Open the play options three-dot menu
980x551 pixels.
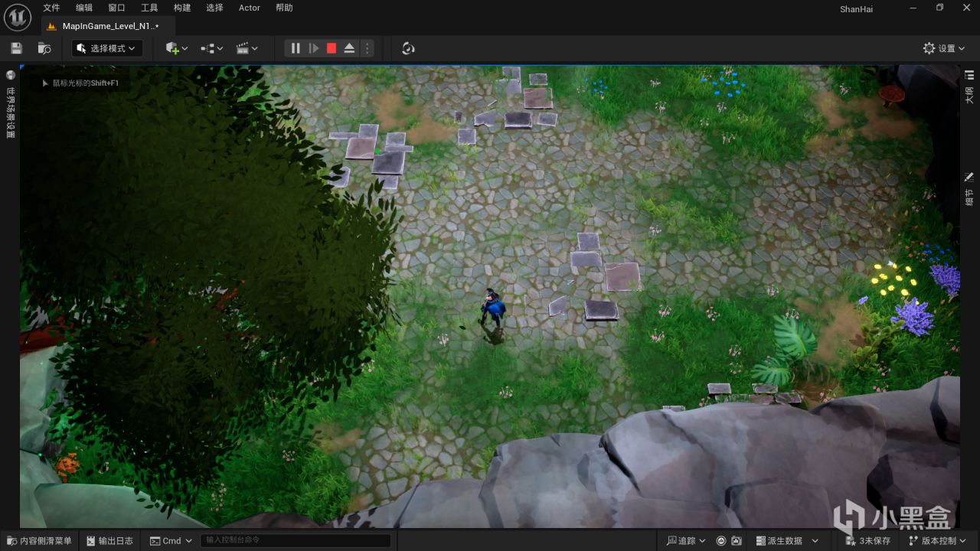pyautogui.click(x=367, y=48)
